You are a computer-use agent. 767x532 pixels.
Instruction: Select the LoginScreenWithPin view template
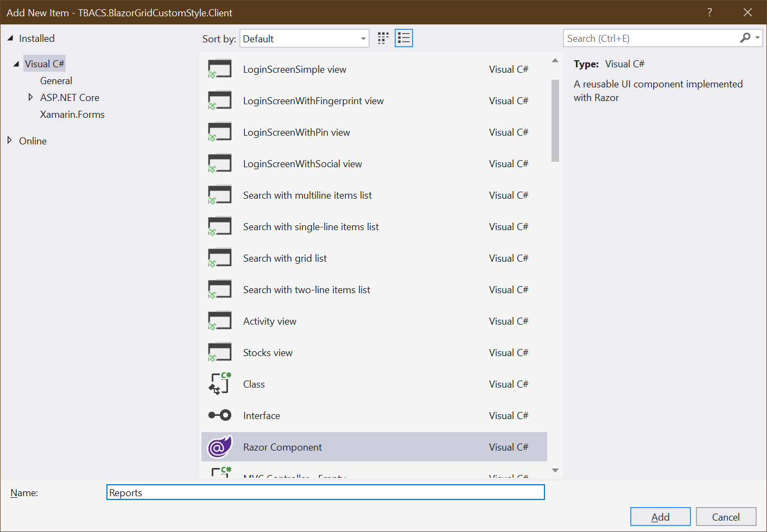tap(296, 132)
